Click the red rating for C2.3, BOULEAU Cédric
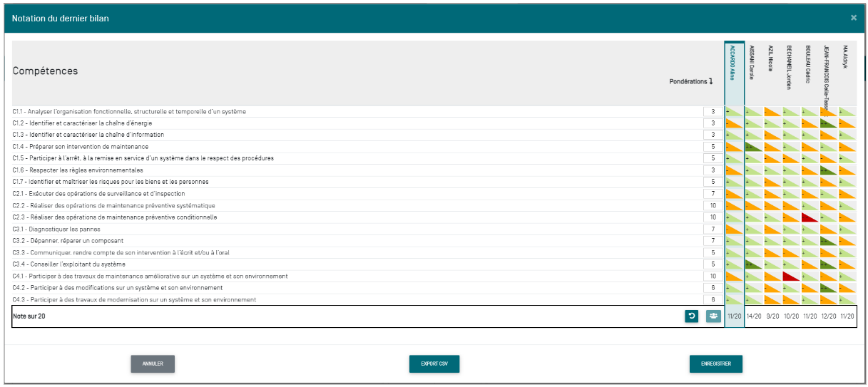This screenshot has height=387, width=868. tap(809, 217)
